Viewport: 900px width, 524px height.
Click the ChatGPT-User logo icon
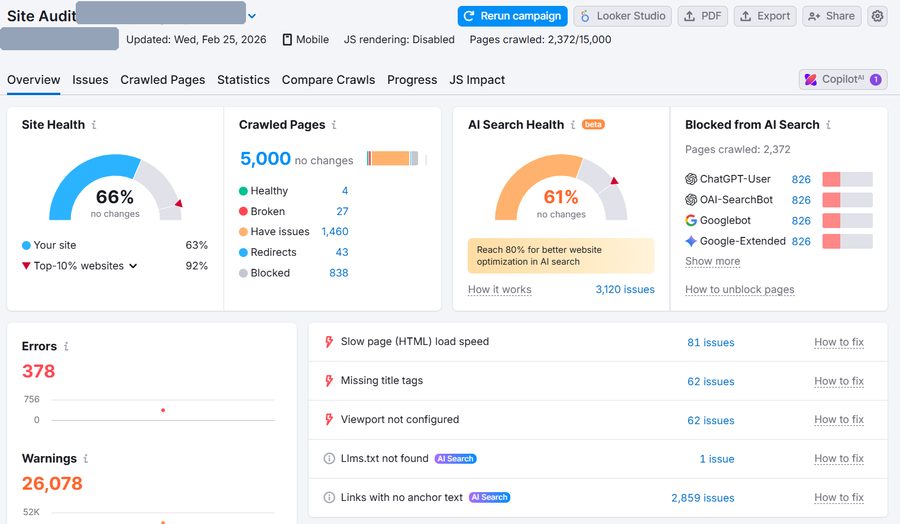691,179
